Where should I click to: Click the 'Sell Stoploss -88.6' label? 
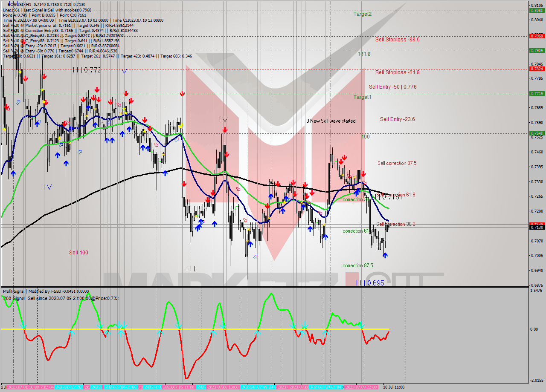[x=397, y=40]
